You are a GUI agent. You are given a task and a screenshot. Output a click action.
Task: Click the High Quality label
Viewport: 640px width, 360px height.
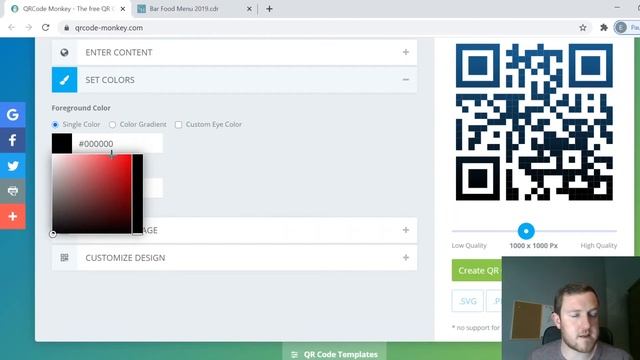tap(599, 245)
